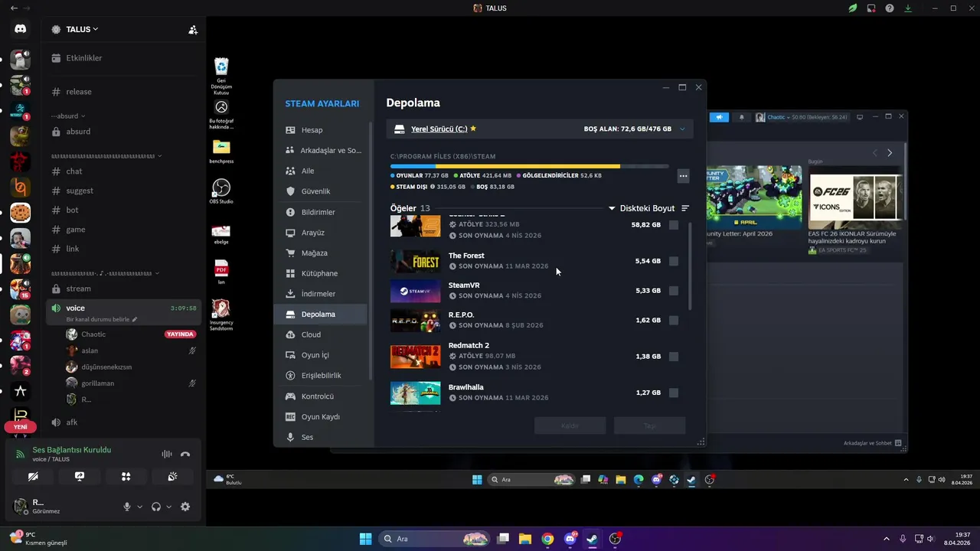This screenshot has height=551, width=980.
Task: Open Steam notifications bell
Action: click(x=741, y=117)
